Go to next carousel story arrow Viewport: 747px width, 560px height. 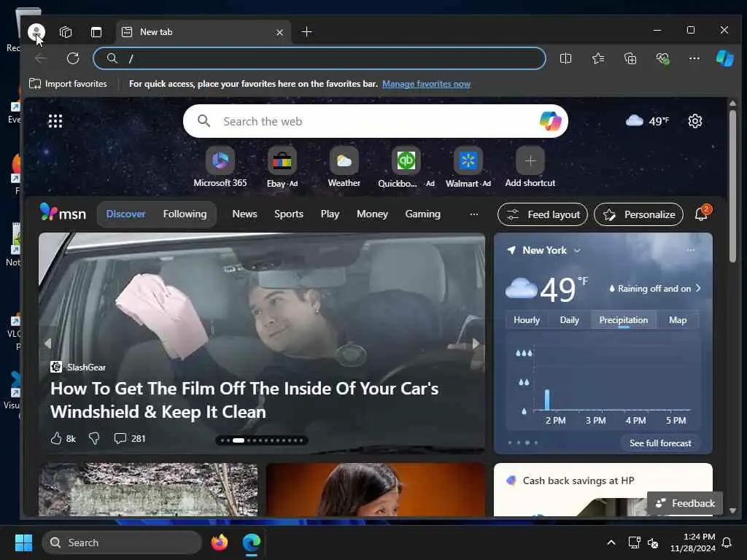[x=476, y=343]
